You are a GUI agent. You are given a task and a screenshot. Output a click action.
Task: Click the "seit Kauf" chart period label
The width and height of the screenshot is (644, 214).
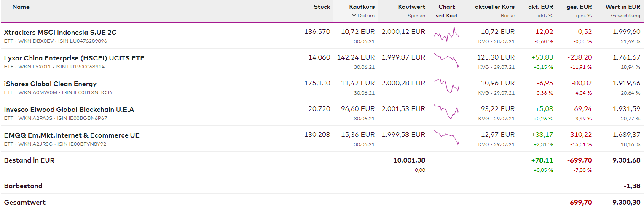point(447,16)
